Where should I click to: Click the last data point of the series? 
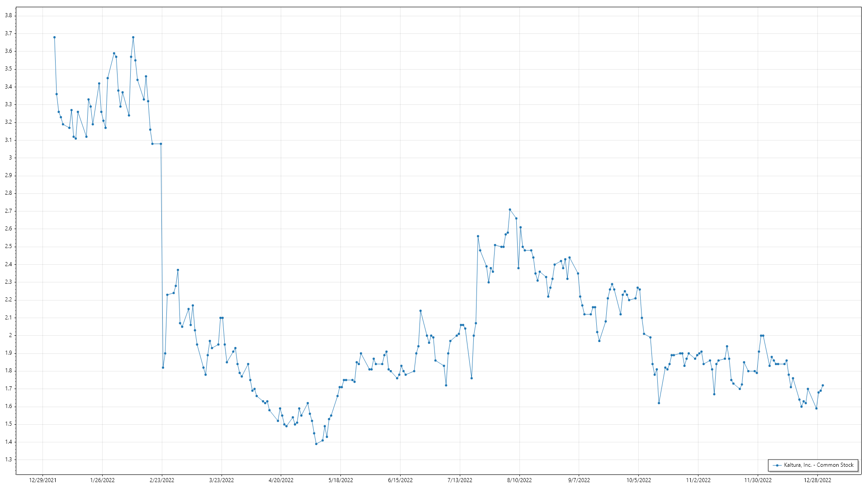[823, 385]
